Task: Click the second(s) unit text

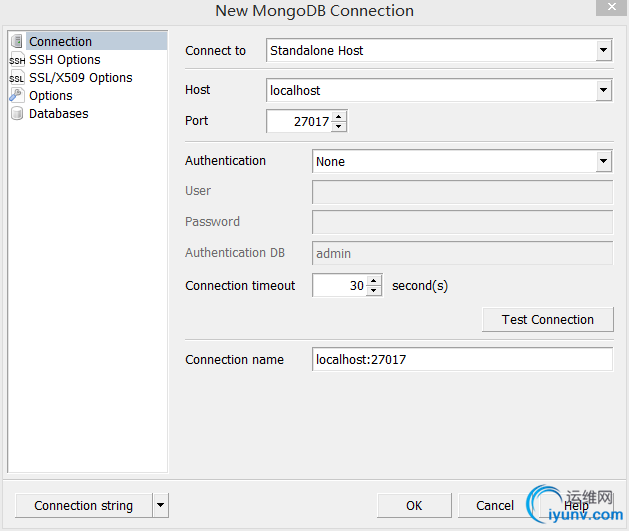Action: pyautogui.click(x=420, y=286)
